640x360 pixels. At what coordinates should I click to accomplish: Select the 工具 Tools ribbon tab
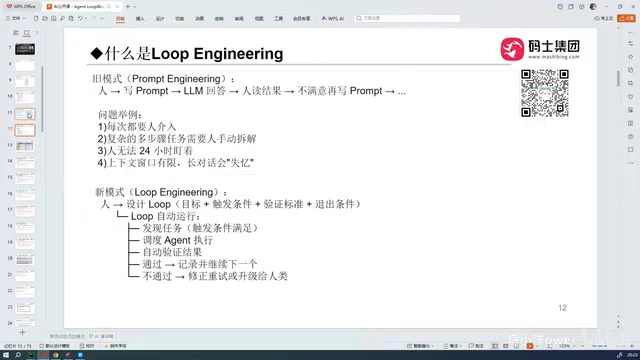pos(278,19)
